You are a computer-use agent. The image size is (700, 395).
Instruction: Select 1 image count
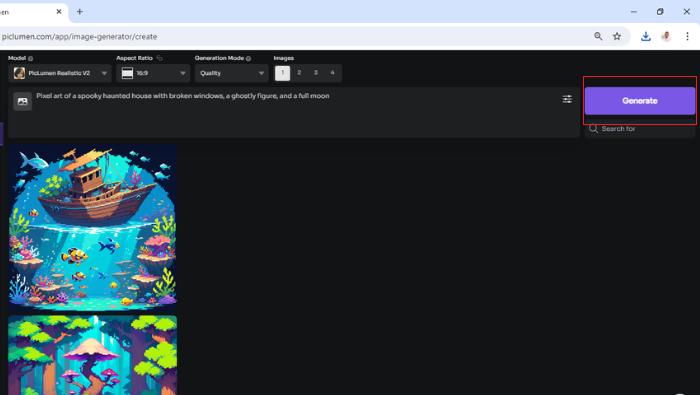(x=282, y=73)
